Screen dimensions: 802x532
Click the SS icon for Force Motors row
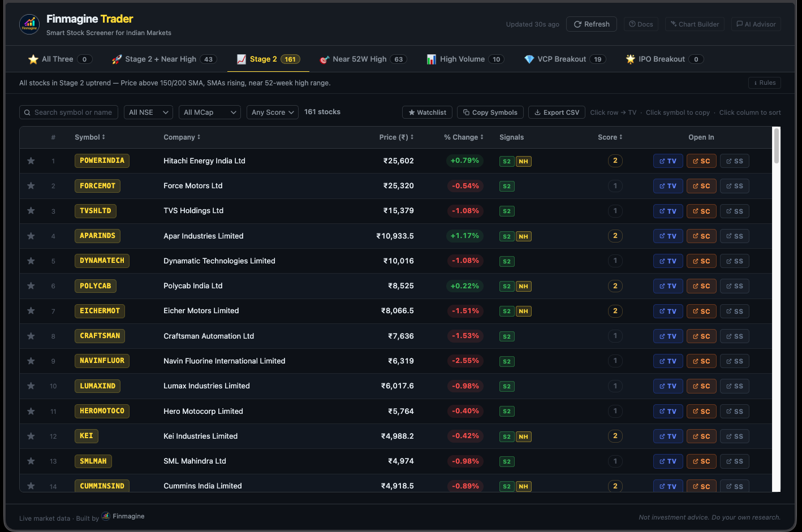pyautogui.click(x=734, y=185)
